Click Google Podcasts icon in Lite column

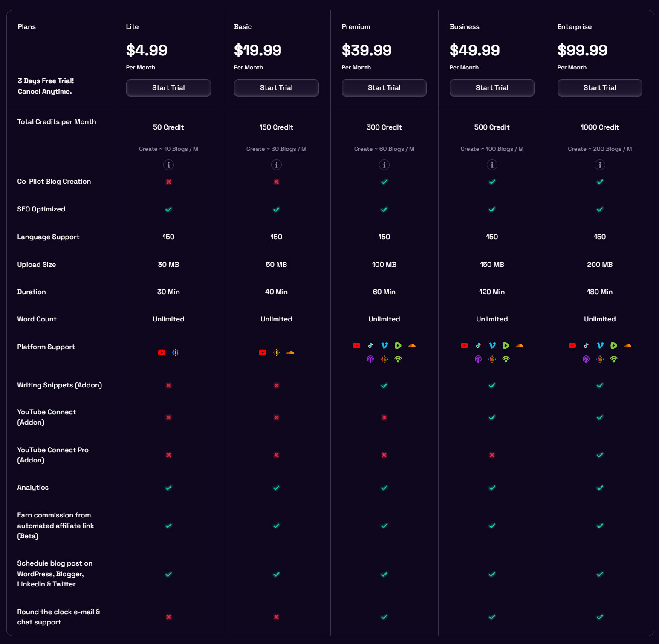(x=176, y=352)
